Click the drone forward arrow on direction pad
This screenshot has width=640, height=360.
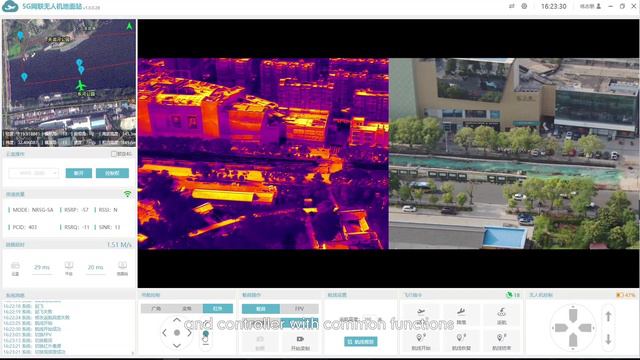[x=573, y=315]
